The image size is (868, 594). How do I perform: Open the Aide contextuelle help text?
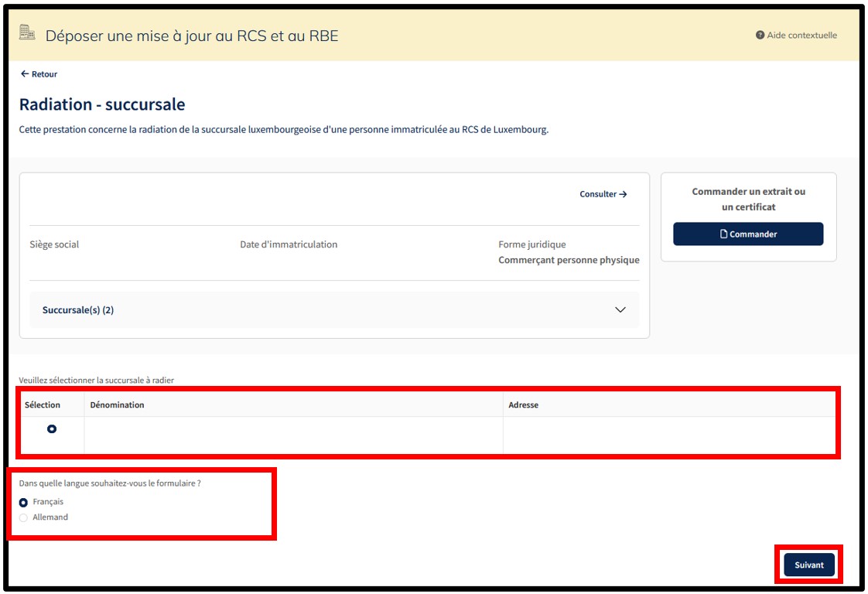801,36
